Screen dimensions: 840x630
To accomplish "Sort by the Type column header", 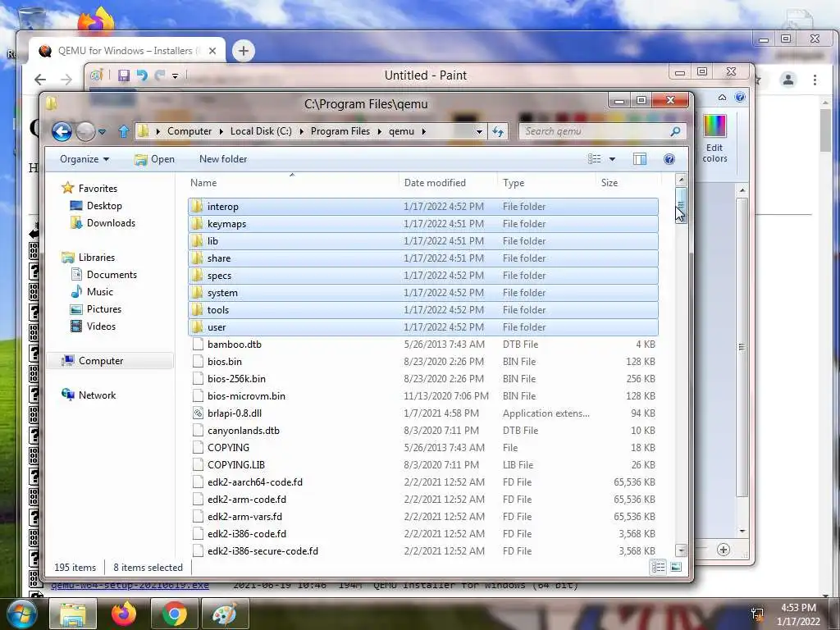I will pos(546,183).
